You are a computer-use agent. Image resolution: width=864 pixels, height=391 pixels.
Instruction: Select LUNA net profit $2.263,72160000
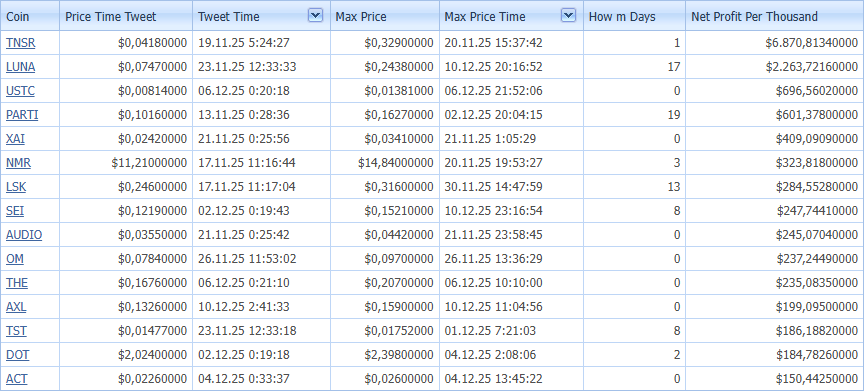pyautogui.click(x=811, y=67)
